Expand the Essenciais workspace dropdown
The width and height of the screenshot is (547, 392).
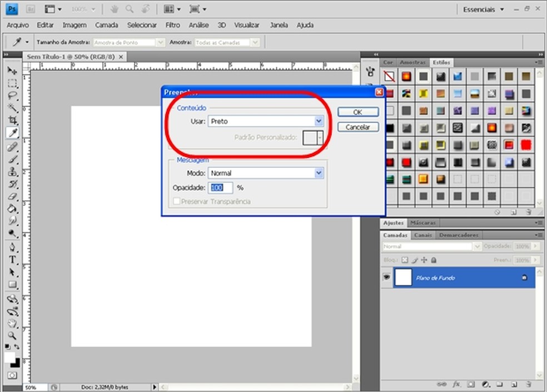pyautogui.click(x=484, y=9)
